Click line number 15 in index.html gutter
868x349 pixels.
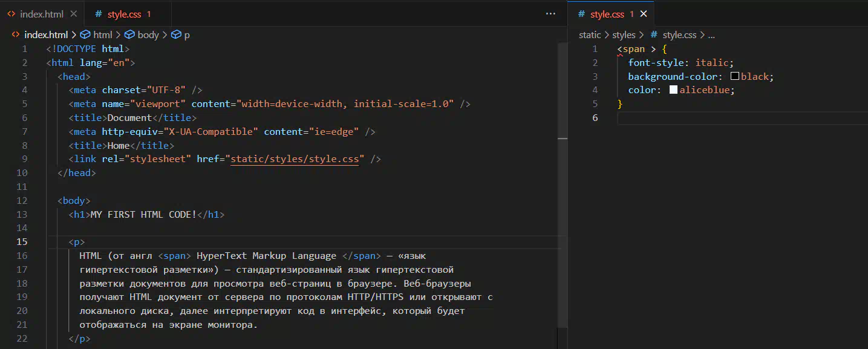coord(22,242)
